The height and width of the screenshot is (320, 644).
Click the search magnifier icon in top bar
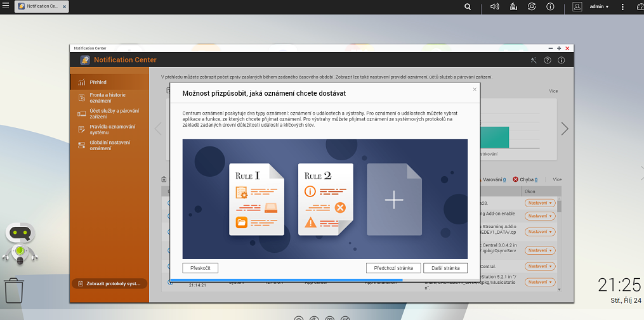[x=468, y=6]
